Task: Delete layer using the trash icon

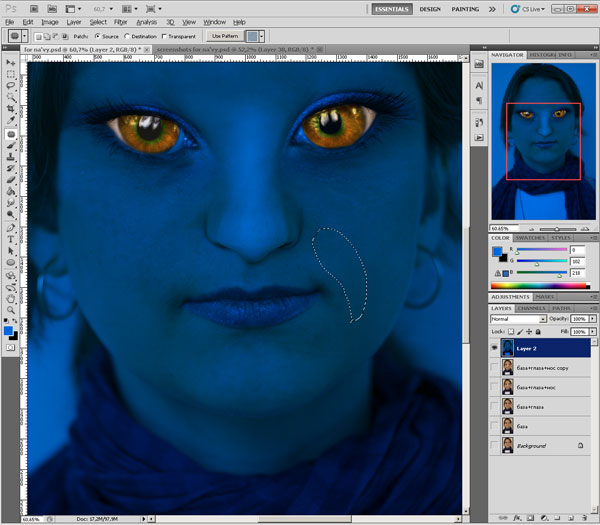Action: click(x=587, y=518)
